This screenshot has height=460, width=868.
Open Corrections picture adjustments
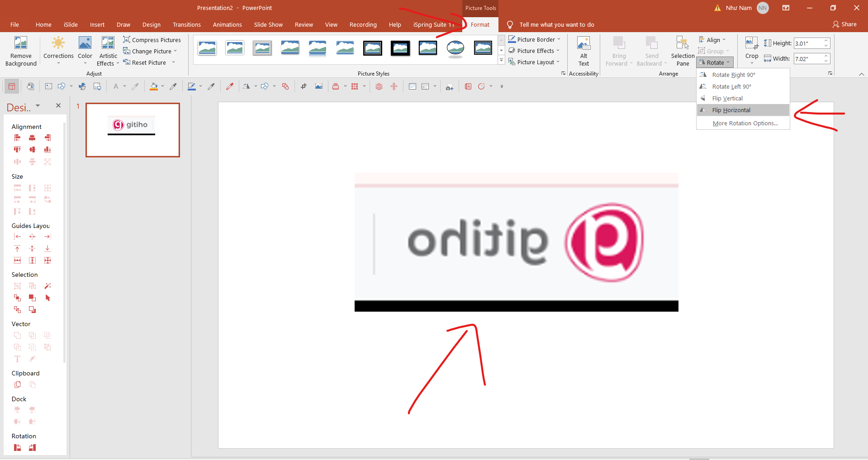point(58,51)
